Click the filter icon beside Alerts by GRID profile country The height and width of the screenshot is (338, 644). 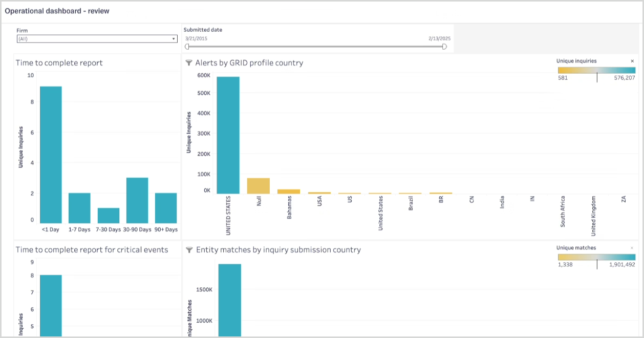point(188,63)
